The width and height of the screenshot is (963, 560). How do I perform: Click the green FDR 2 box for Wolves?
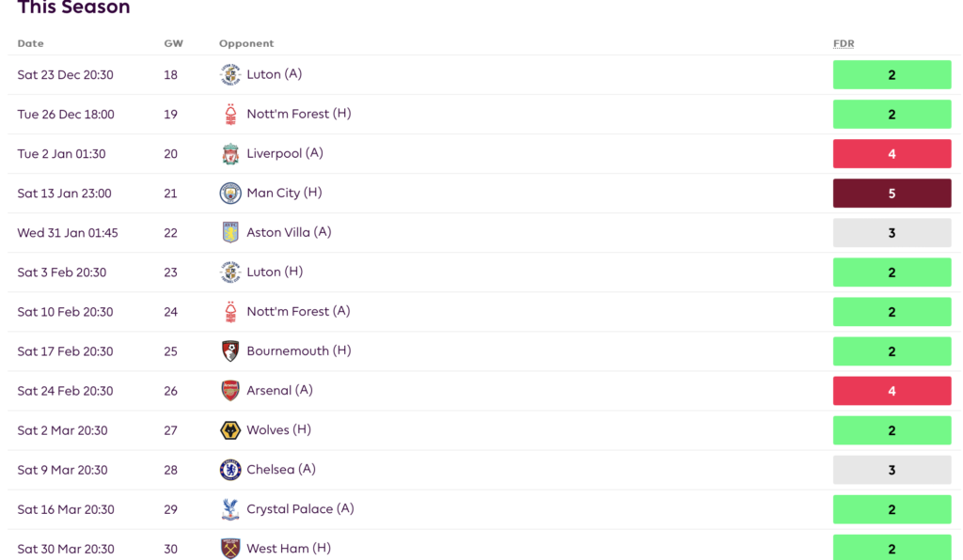pos(892,430)
